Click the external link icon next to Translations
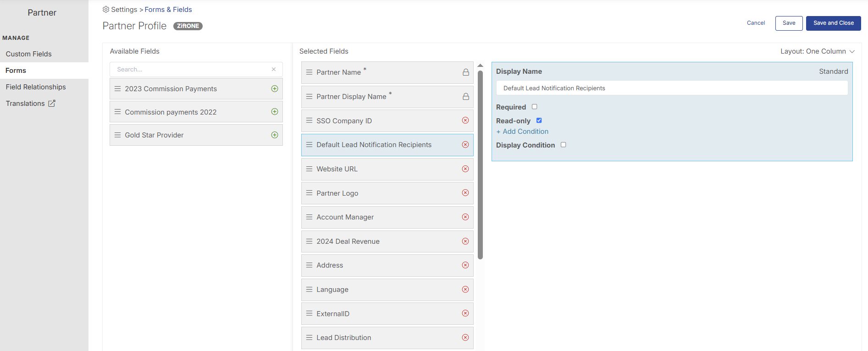This screenshot has width=868, height=351. pyautogui.click(x=52, y=104)
